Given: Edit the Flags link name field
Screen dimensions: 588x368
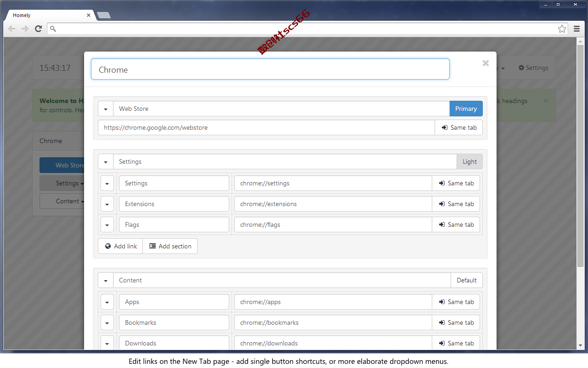Looking at the screenshot, I should coord(174,224).
